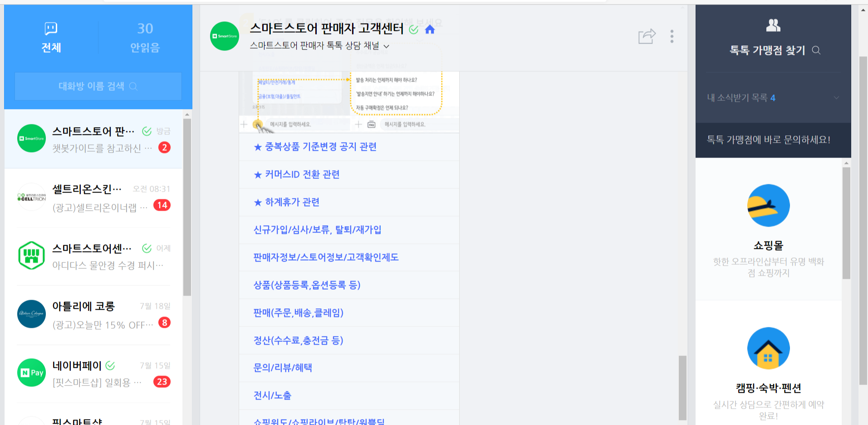868x425 pixels.
Task: Open the 네이버페이 conversation name
Action: 77,366
